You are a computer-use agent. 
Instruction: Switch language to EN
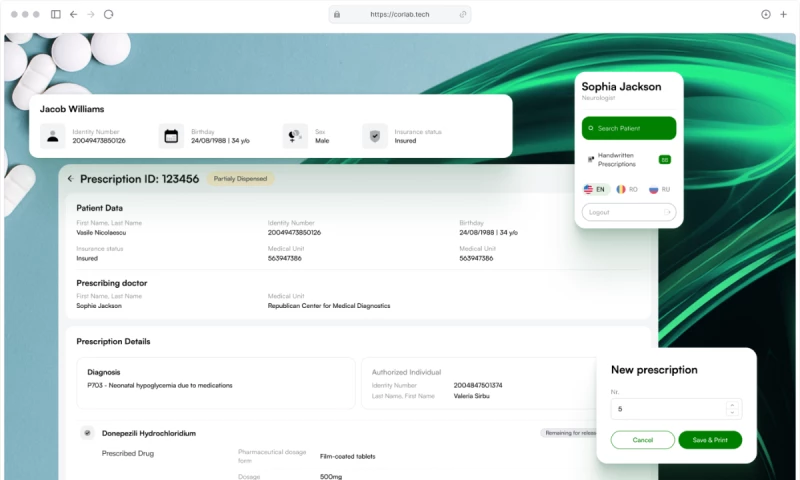[595, 189]
